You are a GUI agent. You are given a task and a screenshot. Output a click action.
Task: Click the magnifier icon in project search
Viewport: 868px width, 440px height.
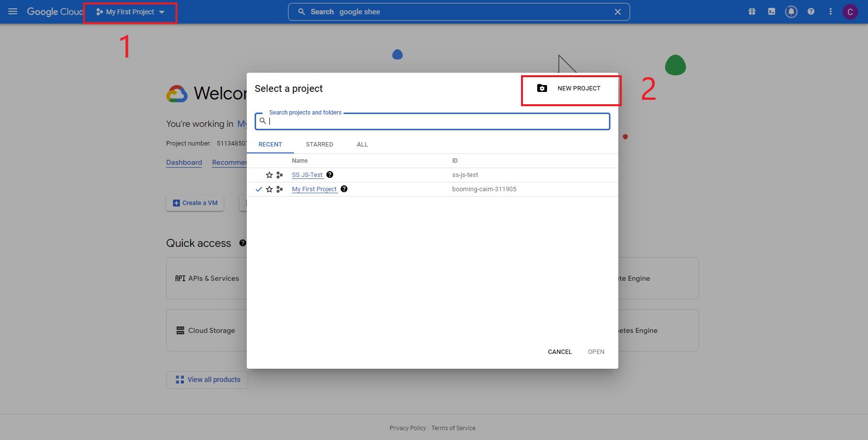point(262,121)
